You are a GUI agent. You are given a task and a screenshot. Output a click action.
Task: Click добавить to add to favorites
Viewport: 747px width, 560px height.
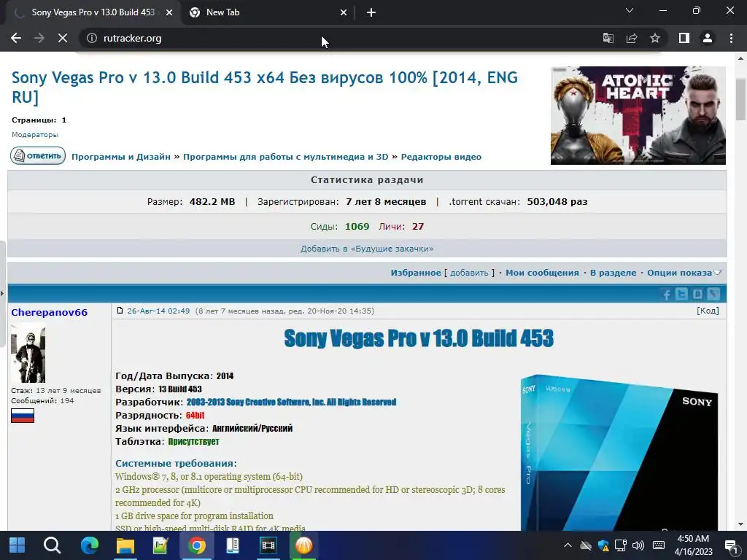pyautogui.click(x=469, y=273)
